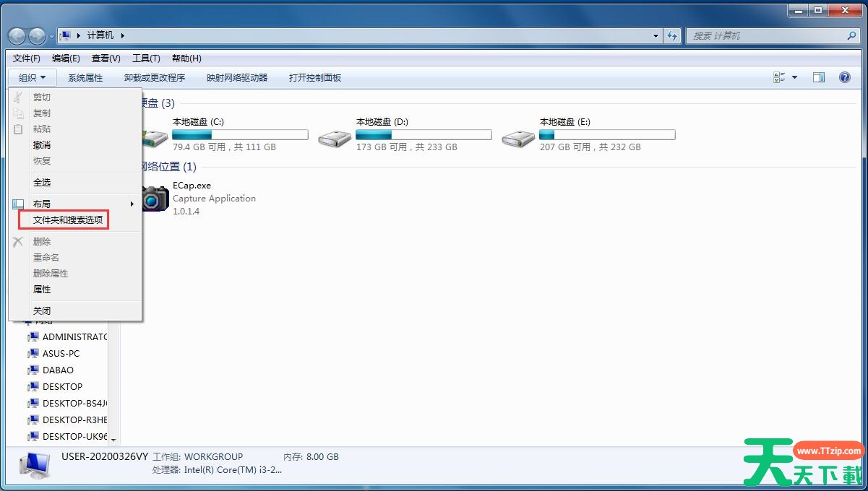Click the 搜索 计算机 search box
Screen dimensions: 868x491
[x=766, y=35]
